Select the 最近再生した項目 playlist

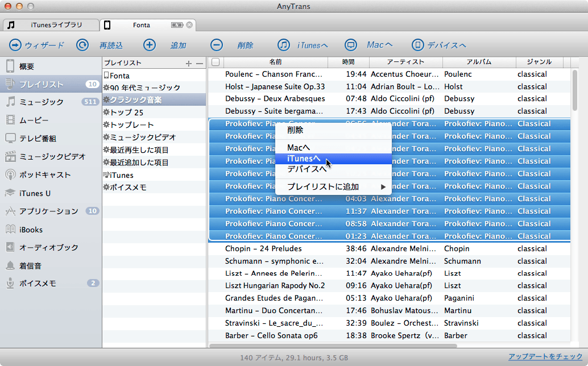pos(154,150)
